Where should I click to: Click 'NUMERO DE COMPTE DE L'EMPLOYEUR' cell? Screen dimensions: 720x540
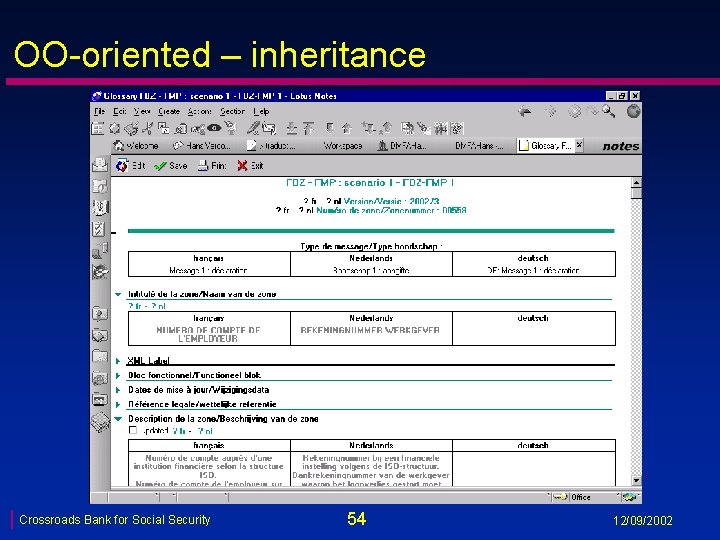click(208, 334)
